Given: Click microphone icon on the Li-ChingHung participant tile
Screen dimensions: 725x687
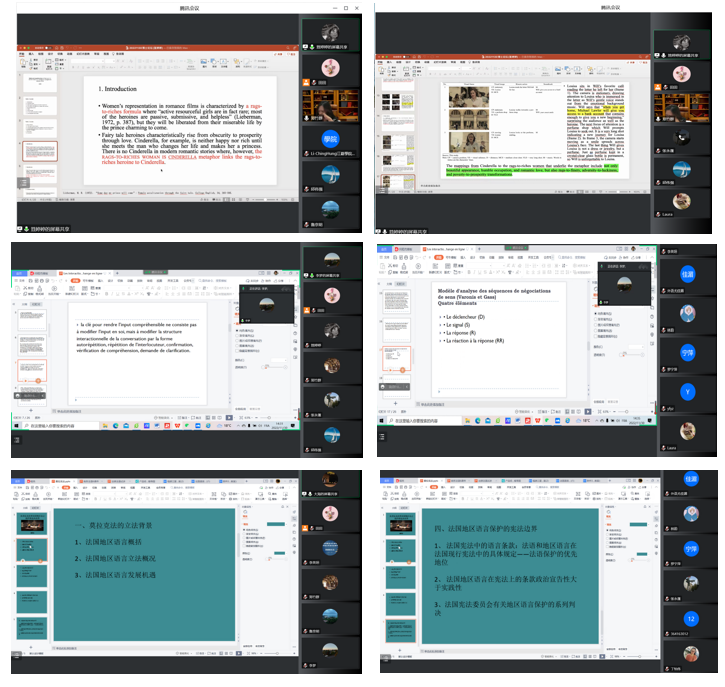Looking at the screenshot, I should tap(305, 153).
